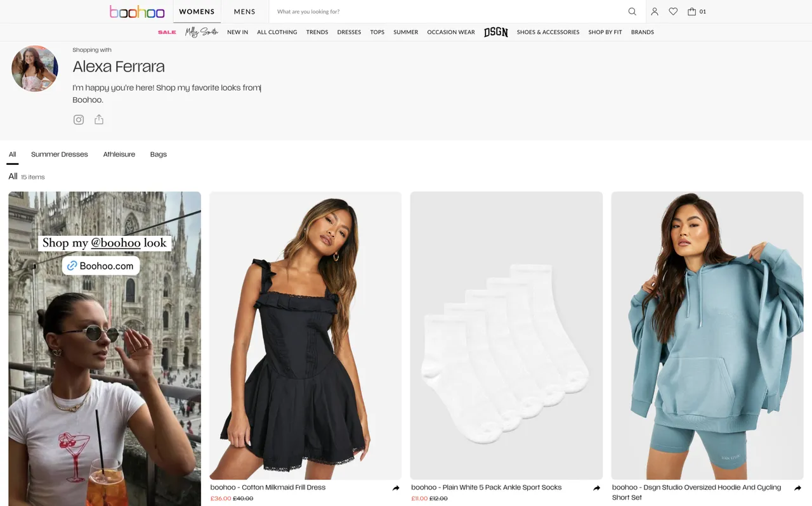The image size is (812, 506).
Task: Open the SALE menu
Action: coord(167,32)
